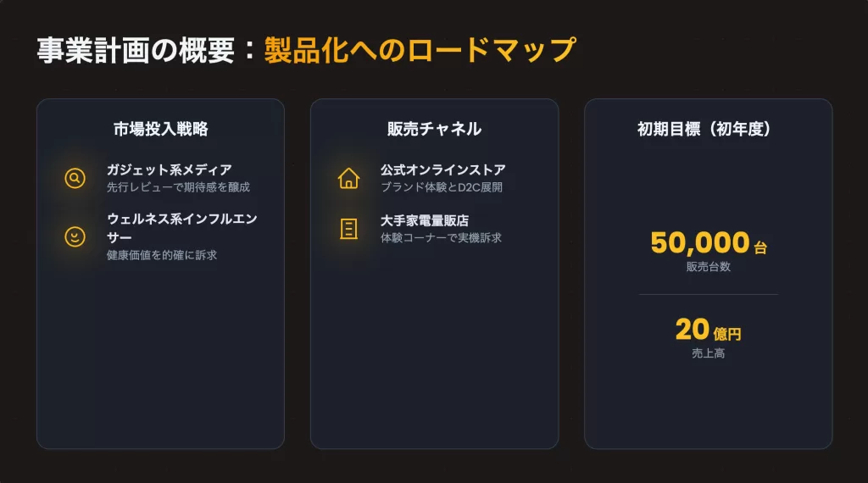Click the magnifier icon beside ガジェット系メディア
The width and height of the screenshot is (868, 483).
(75, 178)
